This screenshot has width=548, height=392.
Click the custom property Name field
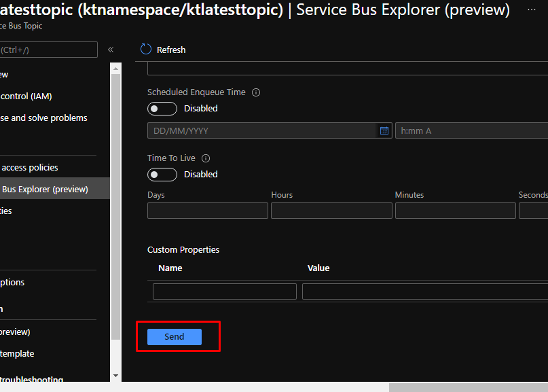pos(224,291)
